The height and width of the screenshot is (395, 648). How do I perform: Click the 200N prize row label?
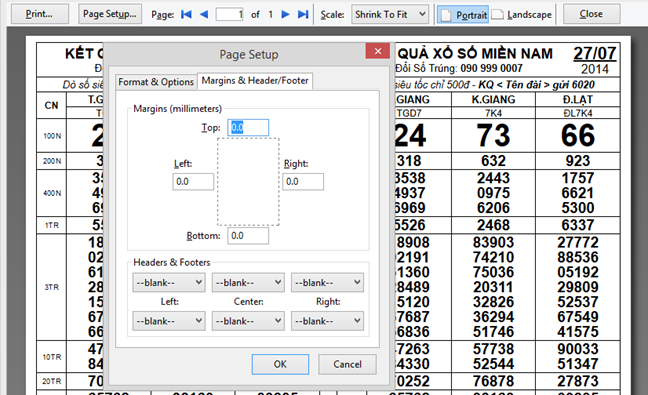[52, 161]
